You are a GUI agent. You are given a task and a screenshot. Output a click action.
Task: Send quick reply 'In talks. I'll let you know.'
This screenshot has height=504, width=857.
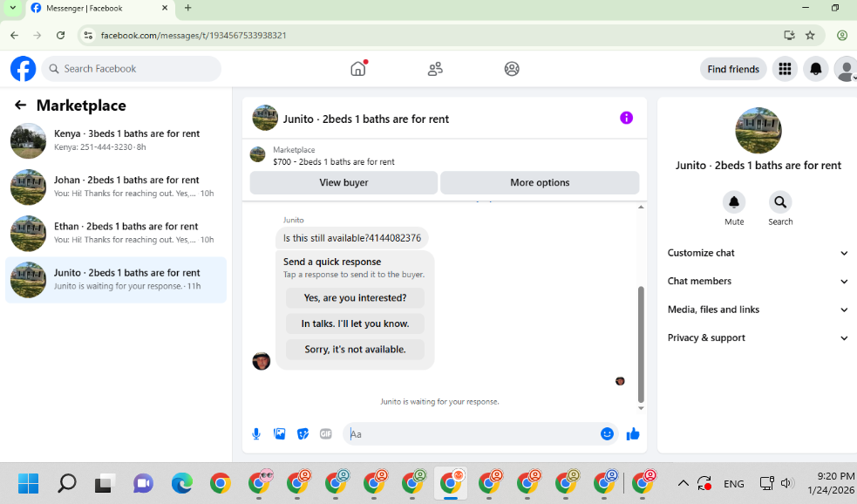tap(355, 324)
